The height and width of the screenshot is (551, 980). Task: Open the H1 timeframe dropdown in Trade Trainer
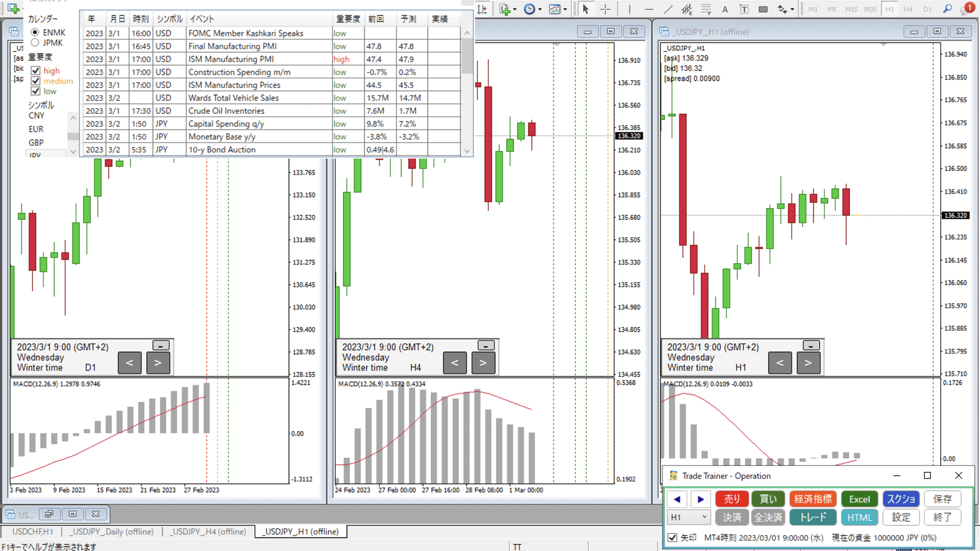coord(689,517)
